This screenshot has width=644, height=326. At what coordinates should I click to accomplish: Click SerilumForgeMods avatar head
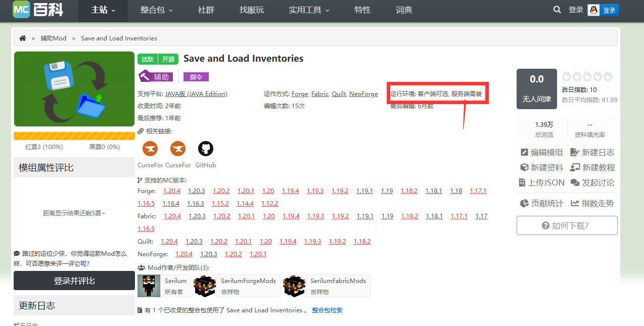click(205, 286)
